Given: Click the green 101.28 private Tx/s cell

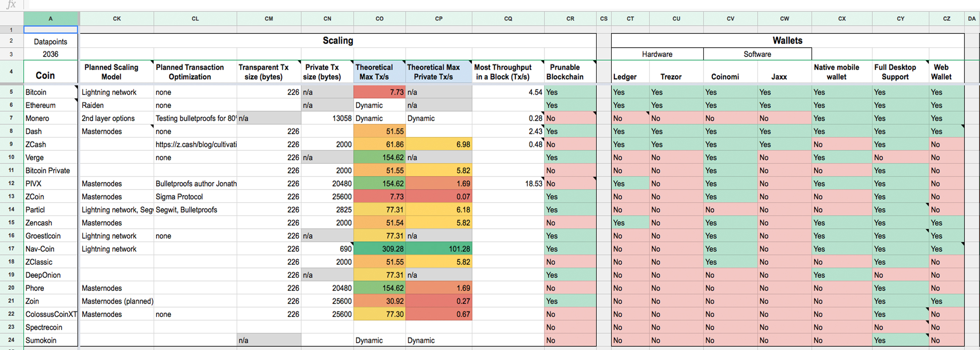Looking at the screenshot, I should click(439, 249).
